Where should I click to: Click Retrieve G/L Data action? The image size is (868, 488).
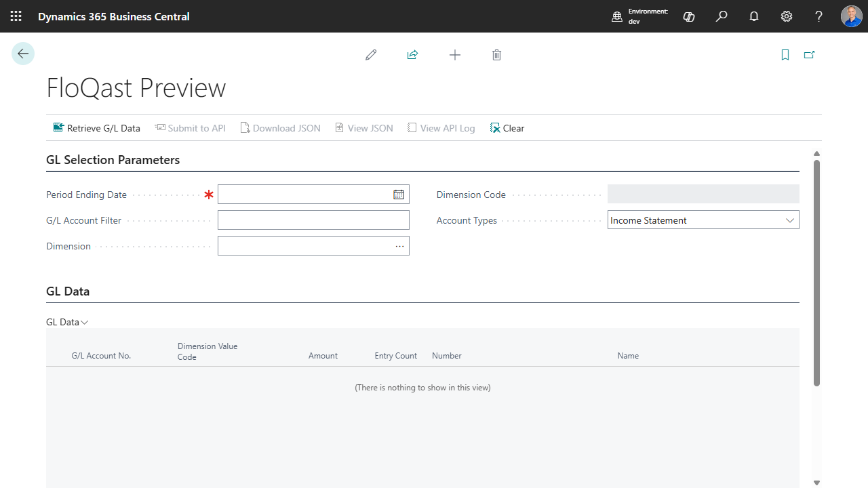97,128
